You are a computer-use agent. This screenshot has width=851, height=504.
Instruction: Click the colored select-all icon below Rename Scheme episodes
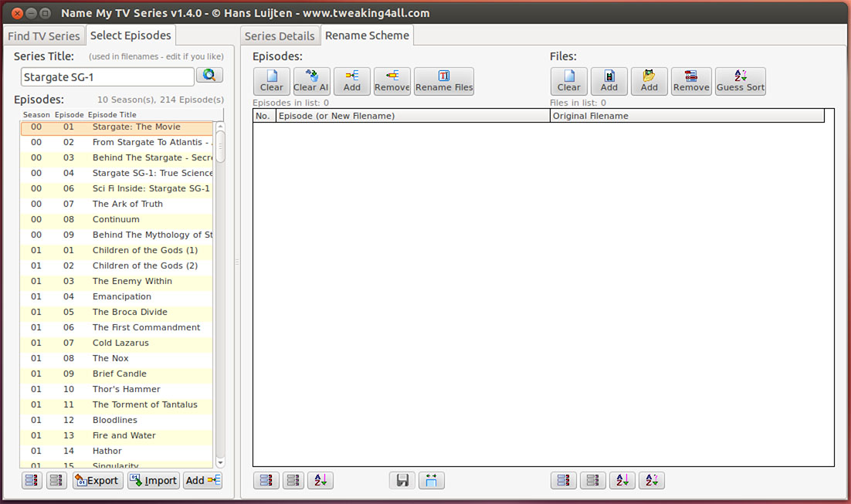pos(266,480)
